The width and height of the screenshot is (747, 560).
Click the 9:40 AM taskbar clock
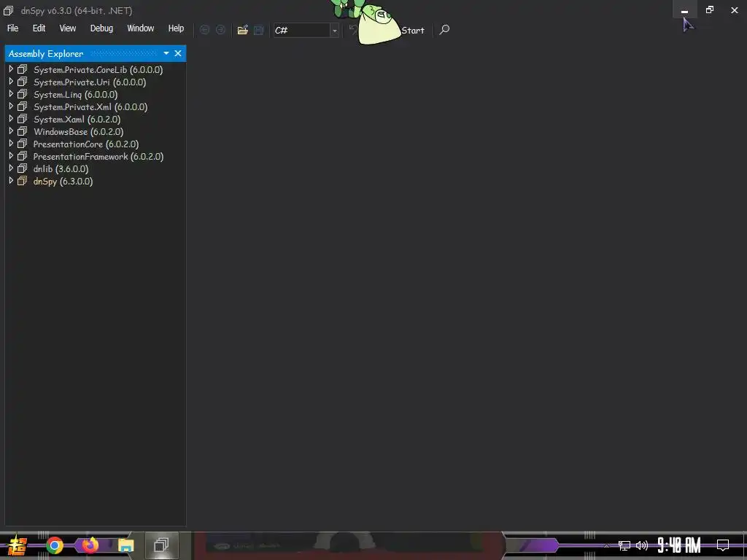click(x=679, y=545)
